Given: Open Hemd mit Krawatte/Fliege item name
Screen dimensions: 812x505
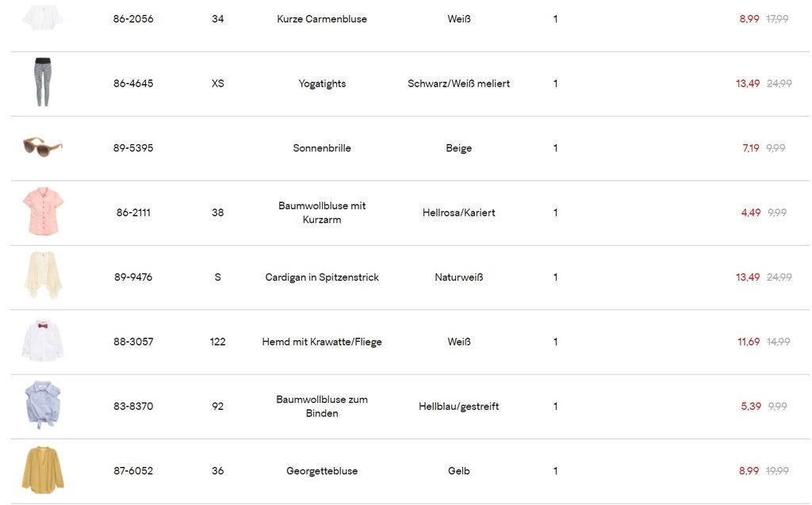Looking at the screenshot, I should (x=322, y=342).
